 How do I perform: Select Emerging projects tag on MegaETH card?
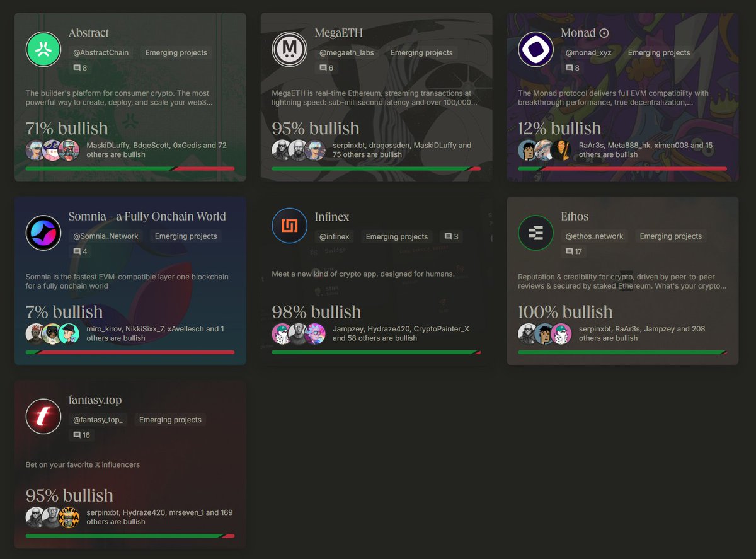coord(421,52)
